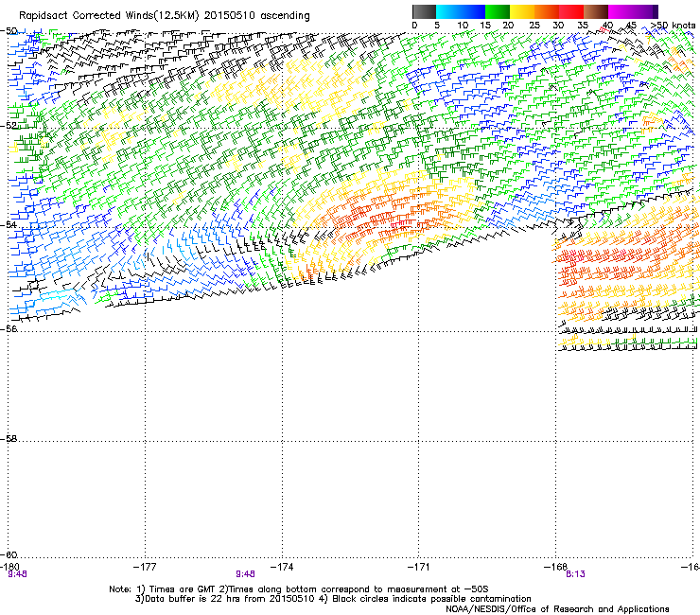Click the gray 0-5 knots color swatch
Viewport: 700px width, 615px height.
coord(424,11)
